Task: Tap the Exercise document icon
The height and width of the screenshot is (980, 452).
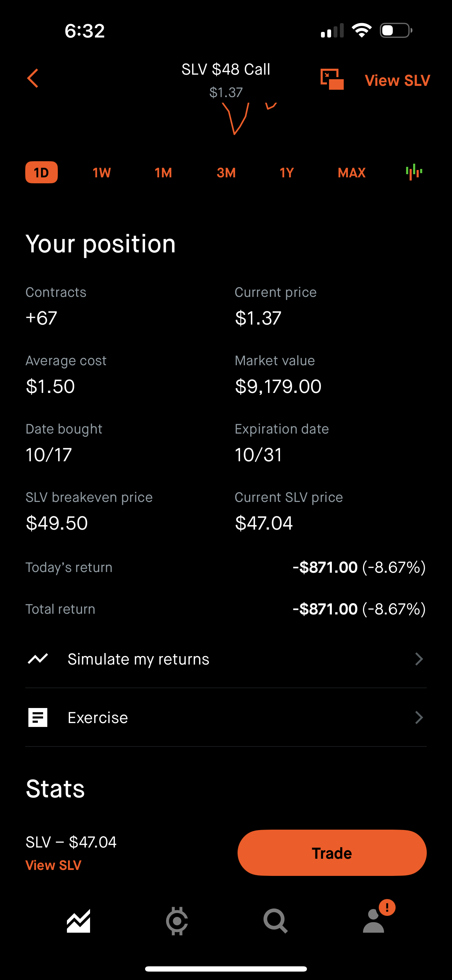Action: pyautogui.click(x=38, y=717)
